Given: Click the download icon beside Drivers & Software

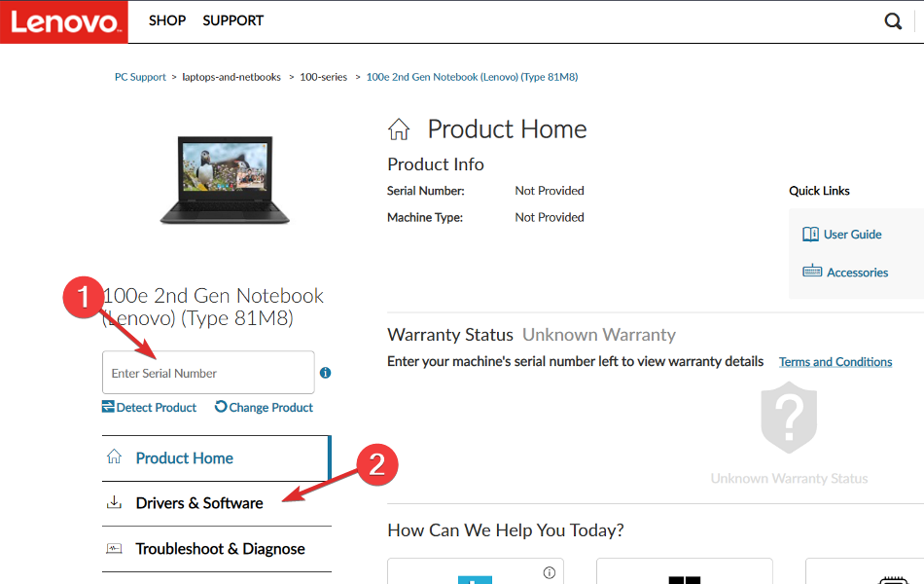Looking at the screenshot, I should [x=114, y=502].
